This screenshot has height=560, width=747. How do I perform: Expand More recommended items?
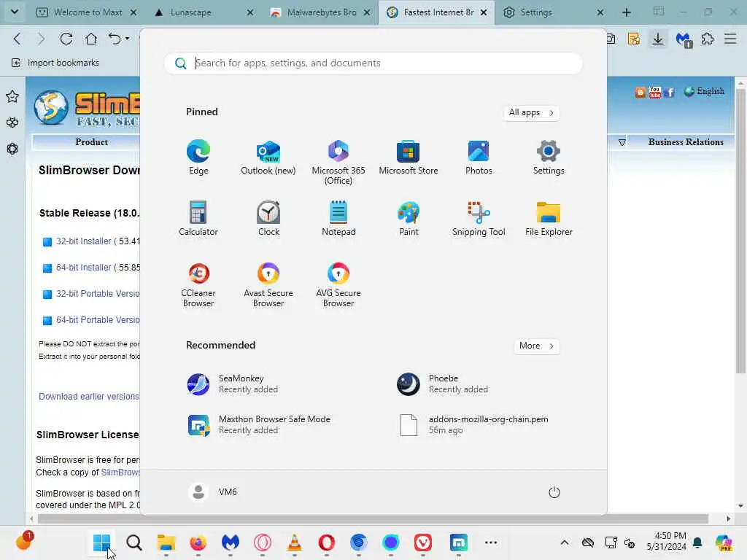coord(536,346)
